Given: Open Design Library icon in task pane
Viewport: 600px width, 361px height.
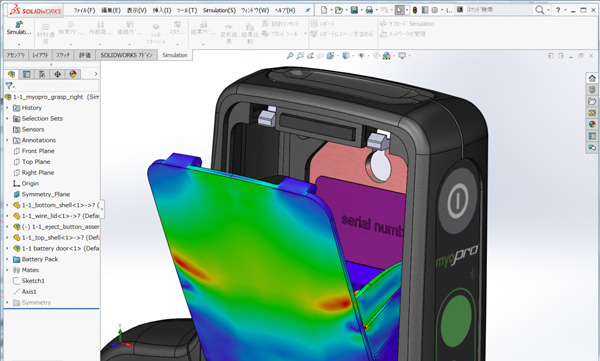Looking at the screenshot, I should pos(592,90).
